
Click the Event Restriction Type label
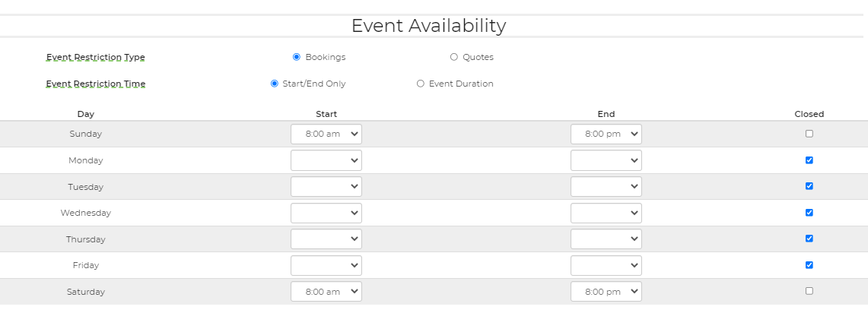click(95, 57)
